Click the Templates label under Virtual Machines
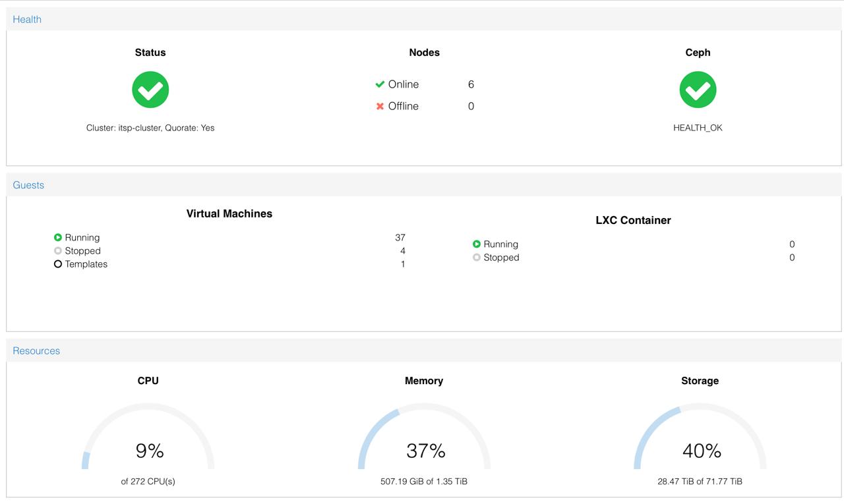Screen dimensions: 844x504 (x=86, y=264)
